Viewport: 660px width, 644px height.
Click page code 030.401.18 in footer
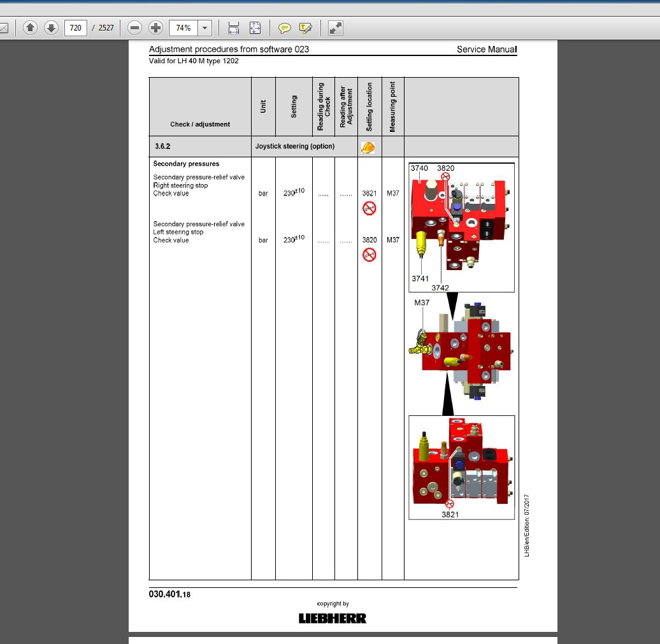pyautogui.click(x=169, y=594)
